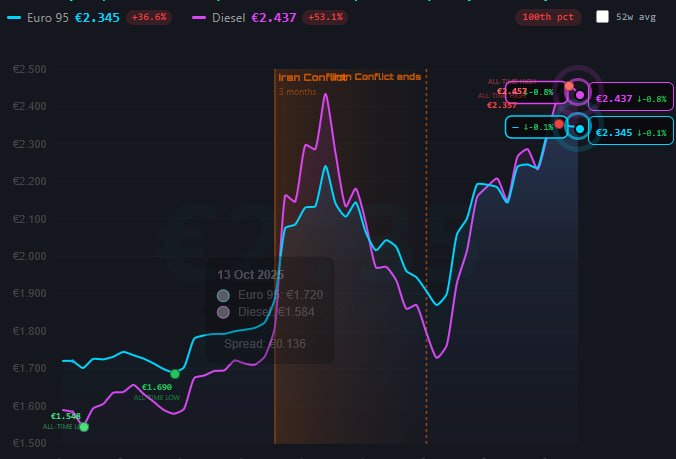
Task: Click the 3 months duration label
Action: point(297,92)
